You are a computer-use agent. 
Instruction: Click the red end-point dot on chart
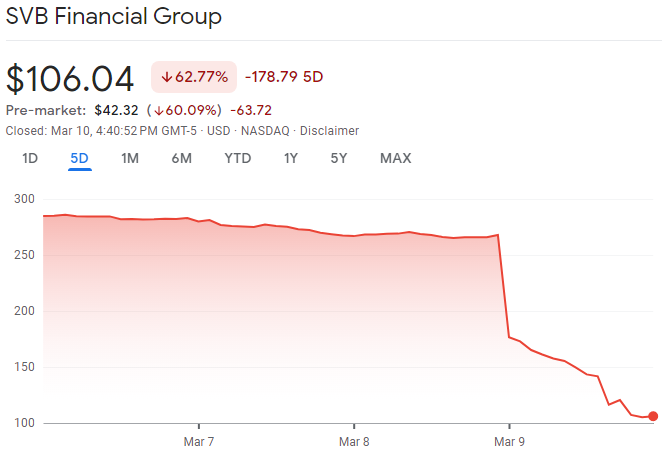coord(654,416)
